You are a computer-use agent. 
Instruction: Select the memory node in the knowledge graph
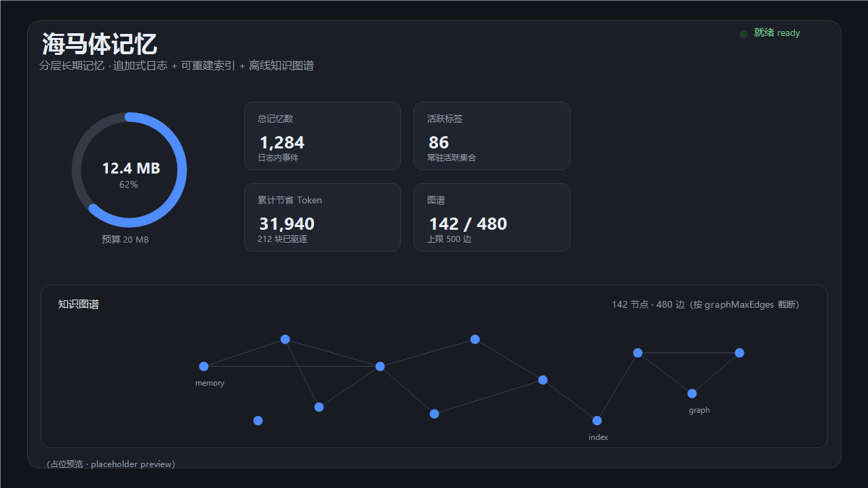coord(203,366)
